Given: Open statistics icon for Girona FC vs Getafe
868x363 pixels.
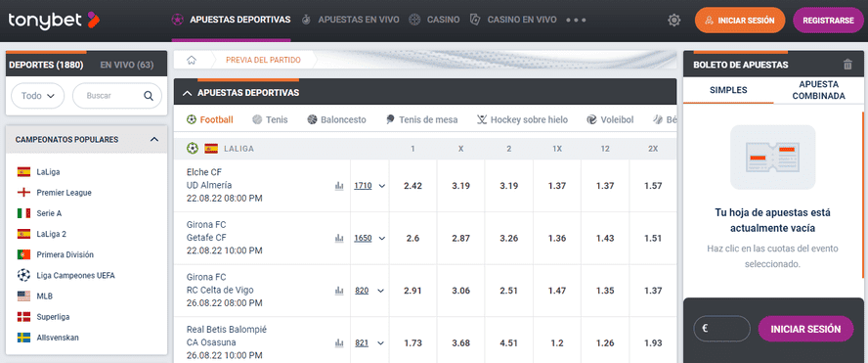Looking at the screenshot, I should 339,239.
